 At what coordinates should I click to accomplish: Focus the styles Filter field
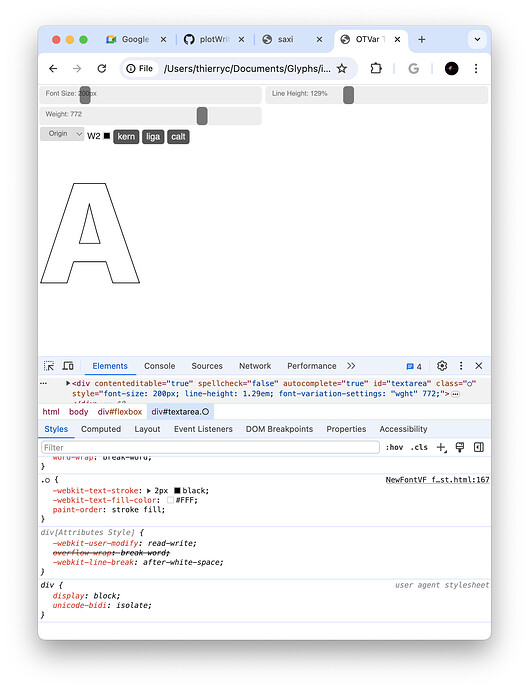point(210,448)
